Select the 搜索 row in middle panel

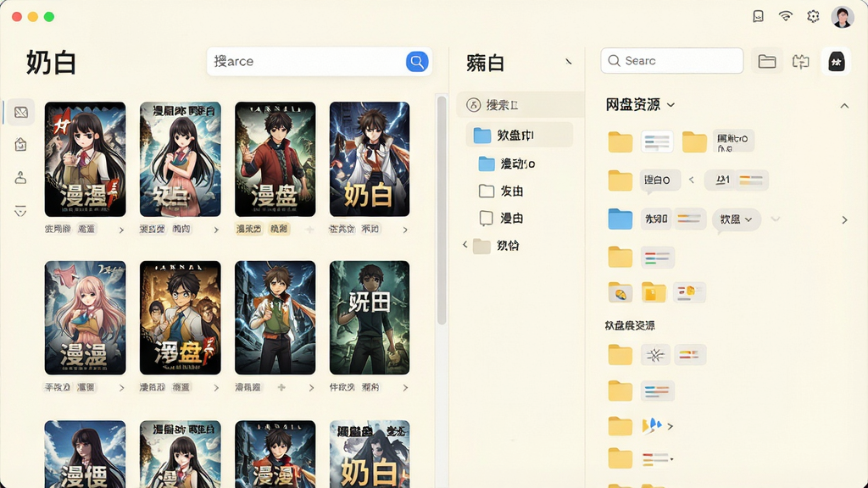(520, 104)
